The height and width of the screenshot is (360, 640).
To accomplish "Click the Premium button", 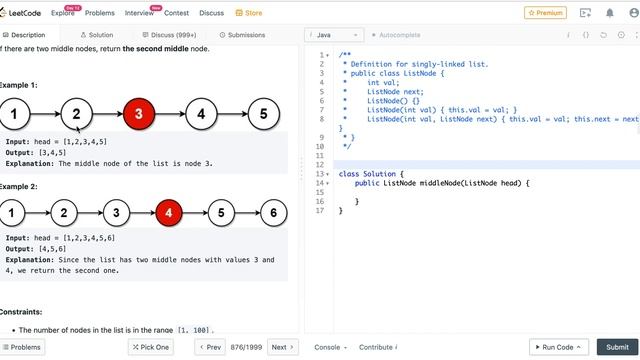I will tap(545, 13).
